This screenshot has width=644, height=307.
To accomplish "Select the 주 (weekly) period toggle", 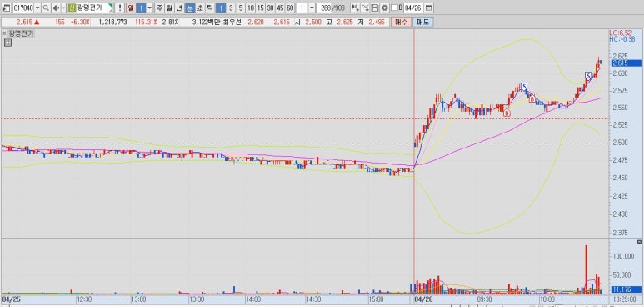I will pyautogui.click(x=159, y=8).
